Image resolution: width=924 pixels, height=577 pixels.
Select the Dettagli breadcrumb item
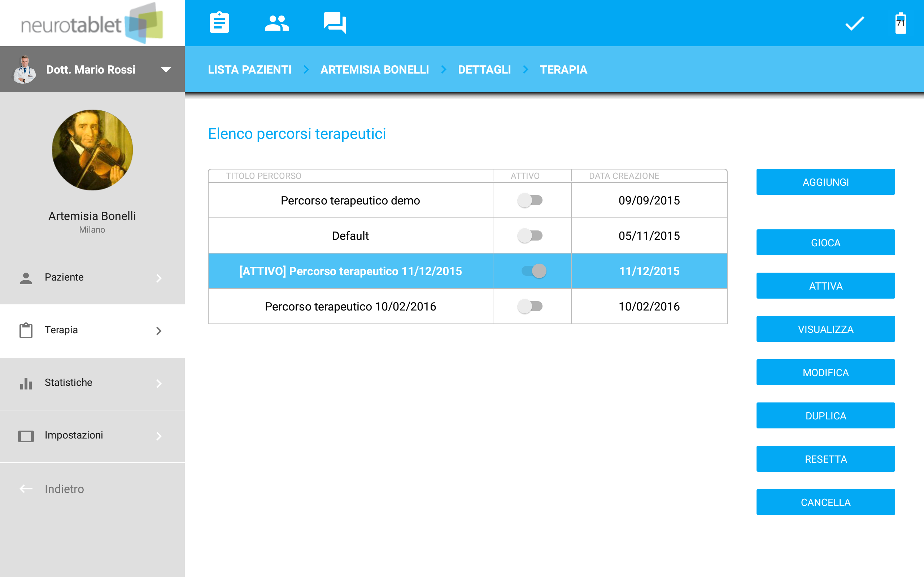484,70
